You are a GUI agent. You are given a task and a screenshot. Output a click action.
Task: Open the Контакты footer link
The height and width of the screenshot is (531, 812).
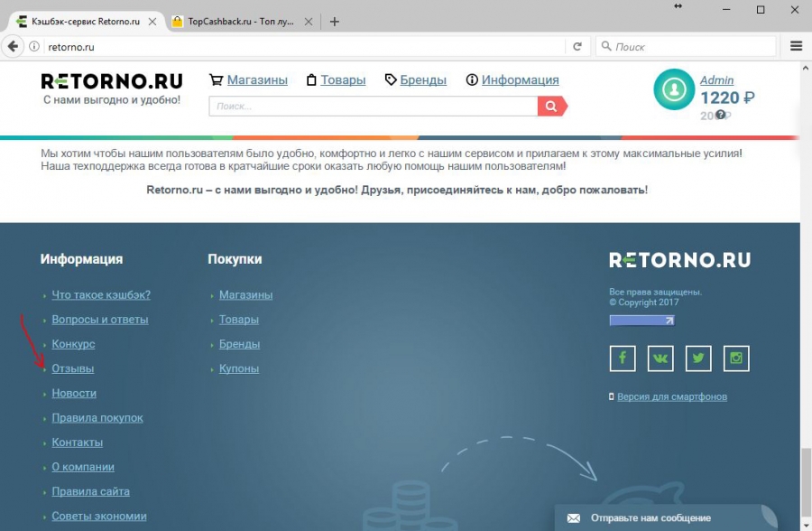click(x=78, y=442)
